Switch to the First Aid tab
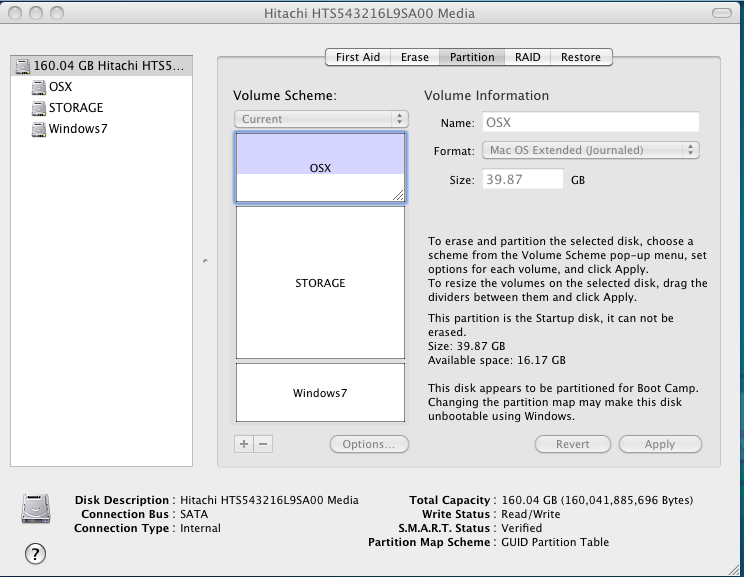Viewport: 744px width, 577px height. pyautogui.click(x=358, y=57)
